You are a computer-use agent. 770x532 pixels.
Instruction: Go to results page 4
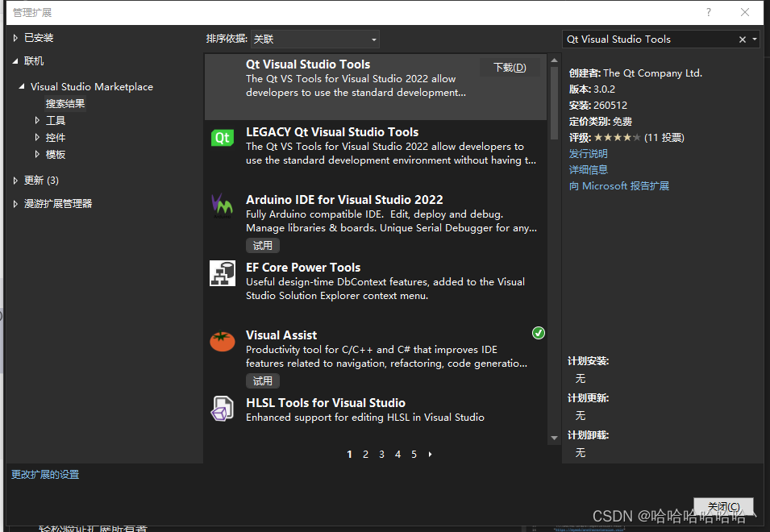coord(397,455)
